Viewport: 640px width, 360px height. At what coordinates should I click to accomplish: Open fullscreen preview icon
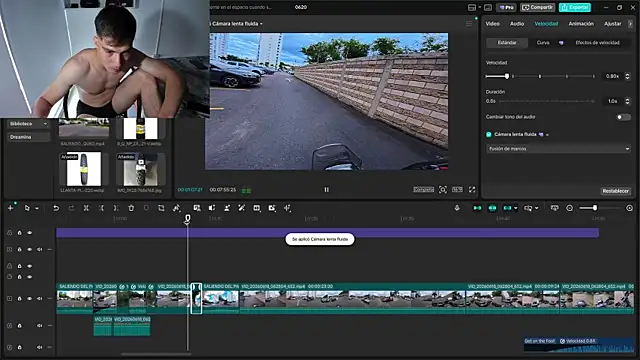click(x=472, y=189)
